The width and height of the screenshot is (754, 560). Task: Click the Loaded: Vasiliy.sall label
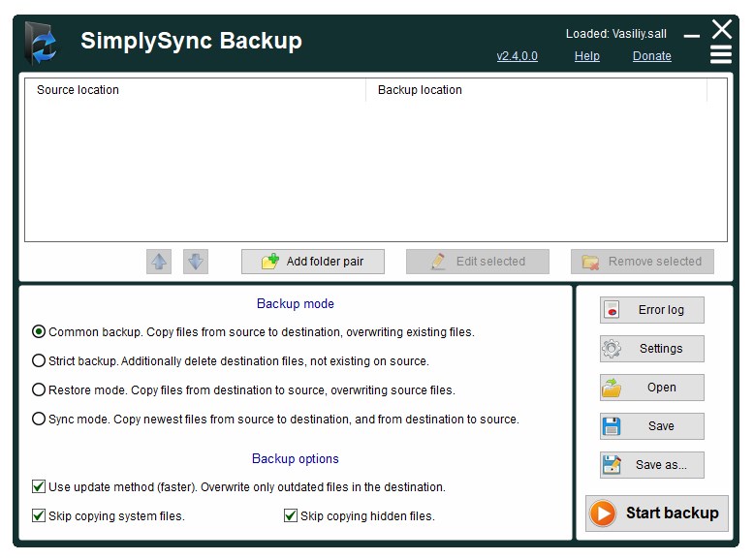click(x=616, y=34)
